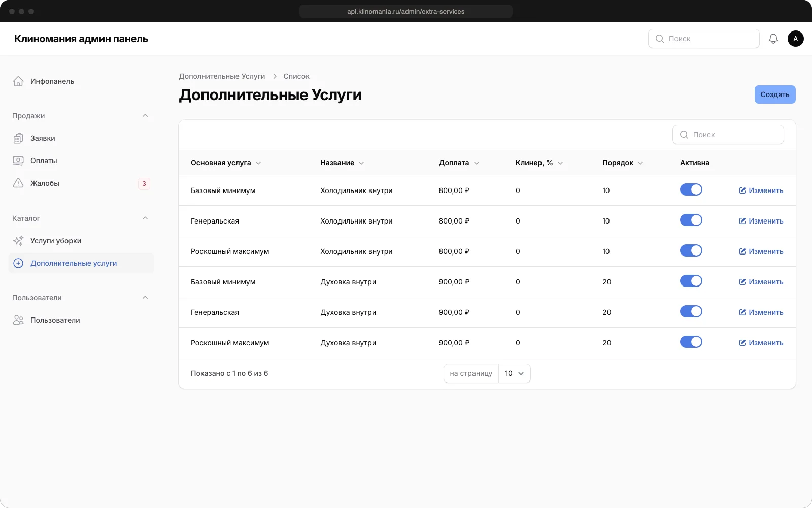The width and height of the screenshot is (812, 508).
Task: Toggle Активна for Базовый минимум Холодильник внутри
Action: click(x=691, y=189)
